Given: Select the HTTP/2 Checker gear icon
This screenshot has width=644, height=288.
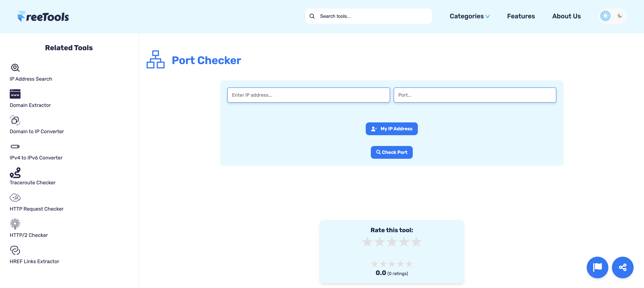Looking at the screenshot, I should 15,224.
